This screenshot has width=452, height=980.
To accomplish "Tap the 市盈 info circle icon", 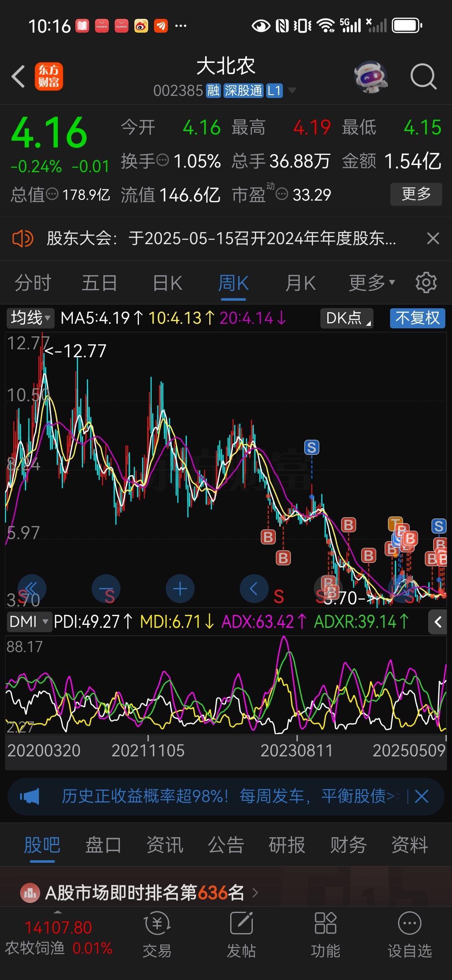I will (282, 194).
